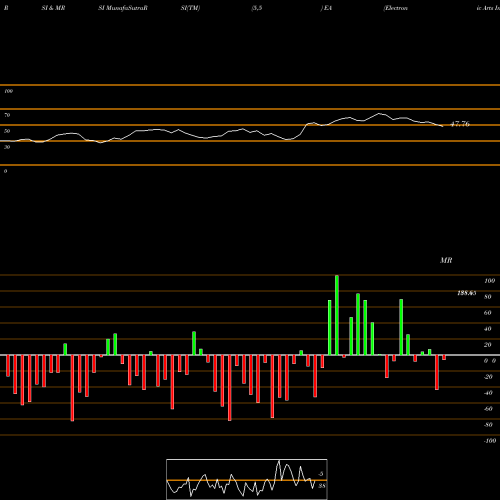Click the MR axis label -80
This screenshot has height=500, width=500.
coord(488,425)
